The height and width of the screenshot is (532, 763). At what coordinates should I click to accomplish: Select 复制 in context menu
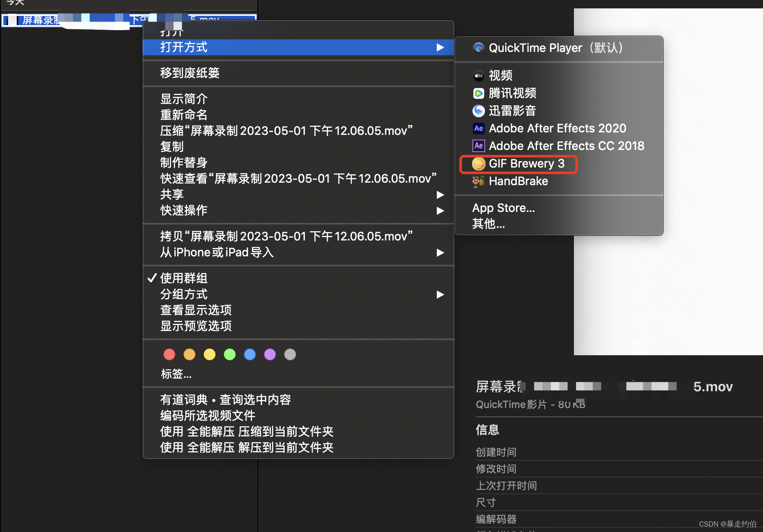298,147
